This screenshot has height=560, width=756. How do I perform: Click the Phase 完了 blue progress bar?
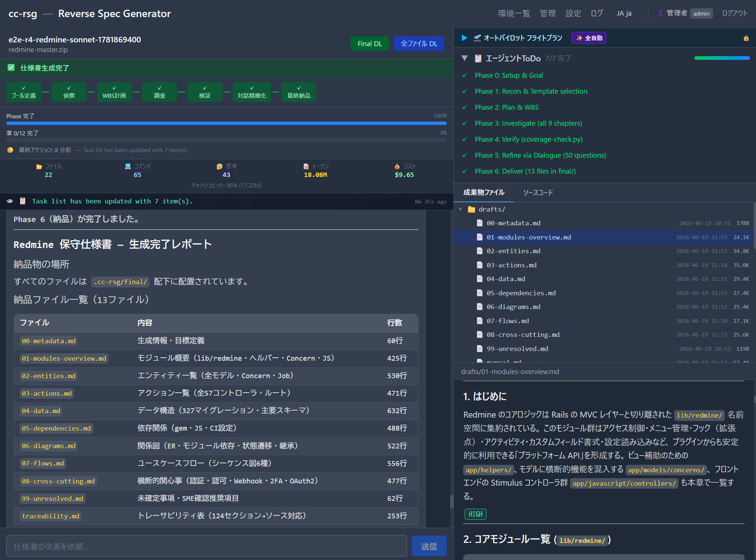point(226,123)
